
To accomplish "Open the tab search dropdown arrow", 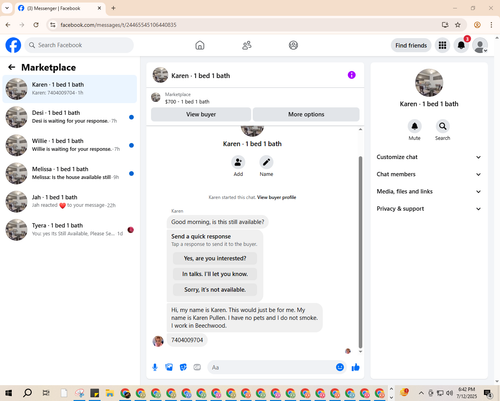I will click(7, 8).
